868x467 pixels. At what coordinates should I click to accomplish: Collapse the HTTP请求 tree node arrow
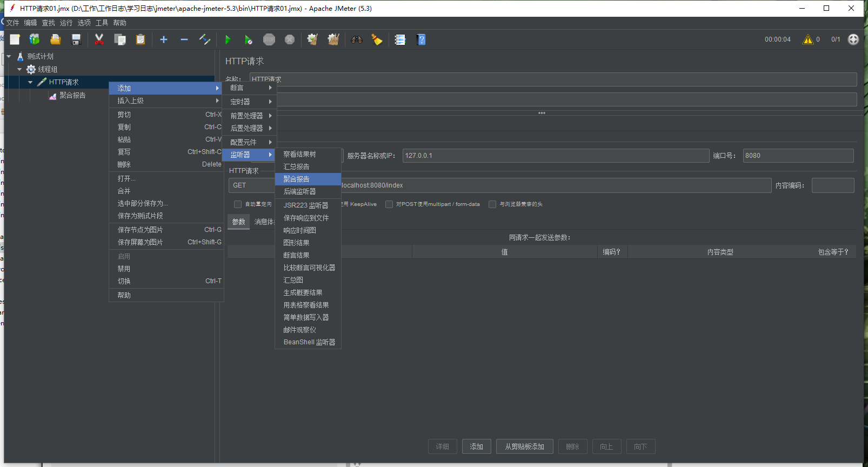[30, 82]
